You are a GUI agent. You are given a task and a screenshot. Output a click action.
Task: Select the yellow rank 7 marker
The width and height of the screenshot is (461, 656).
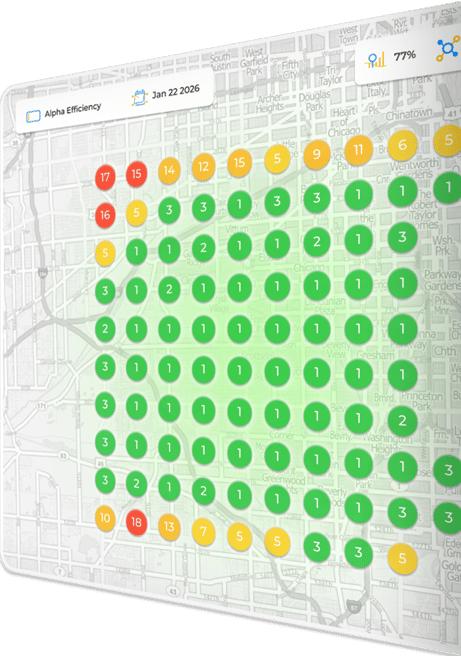click(x=203, y=531)
